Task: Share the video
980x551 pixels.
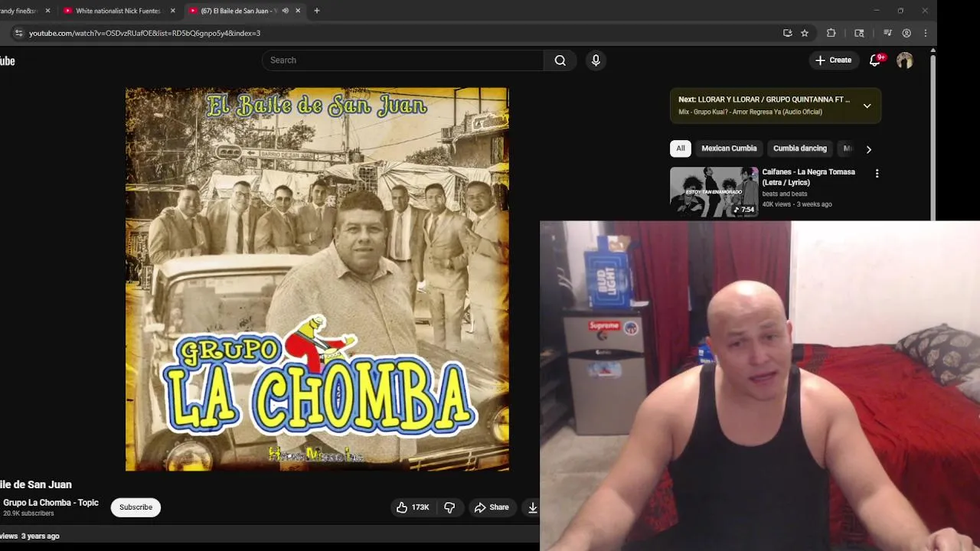Action: click(x=492, y=507)
